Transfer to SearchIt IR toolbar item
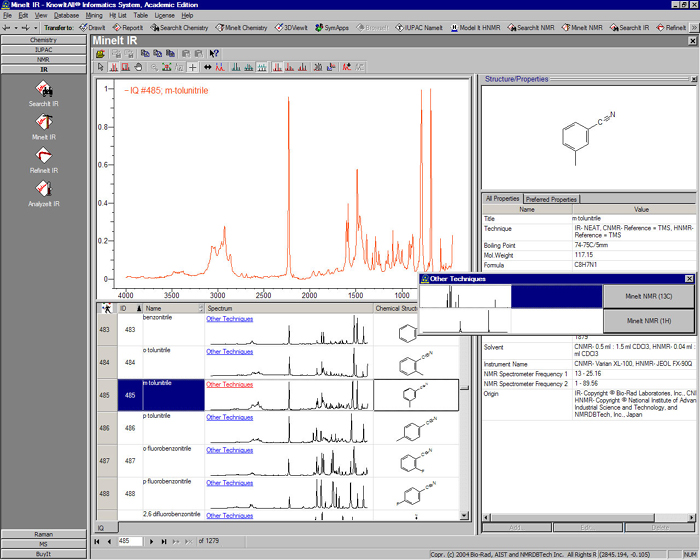This screenshot has width=700, height=560. coord(629,28)
